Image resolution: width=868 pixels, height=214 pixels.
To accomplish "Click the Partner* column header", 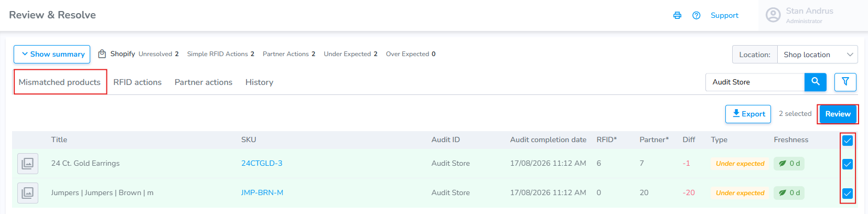I will tap(654, 140).
